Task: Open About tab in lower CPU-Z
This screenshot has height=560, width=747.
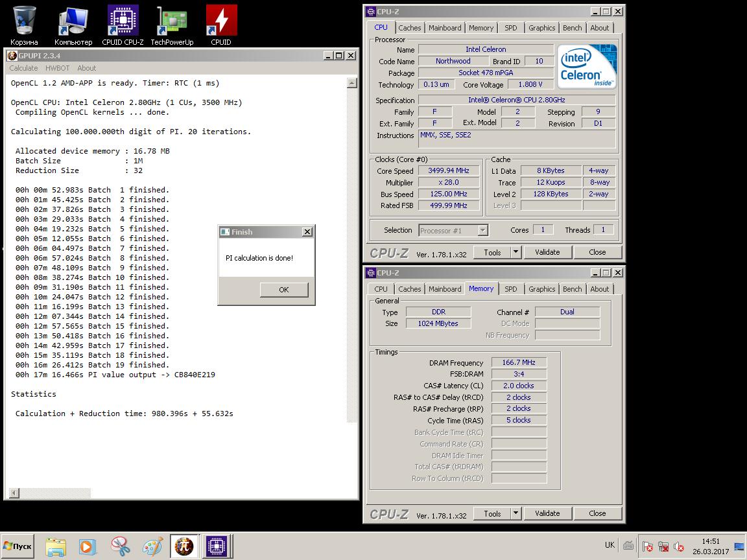Action: coord(599,289)
